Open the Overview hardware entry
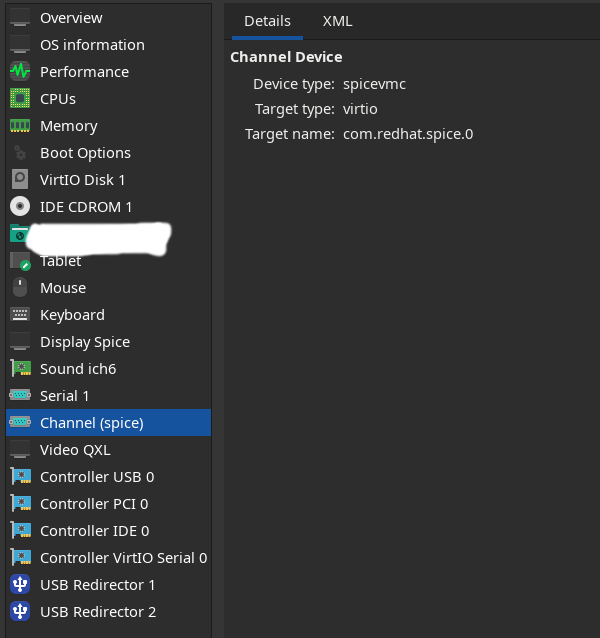The width and height of the screenshot is (600, 638). coord(71,18)
